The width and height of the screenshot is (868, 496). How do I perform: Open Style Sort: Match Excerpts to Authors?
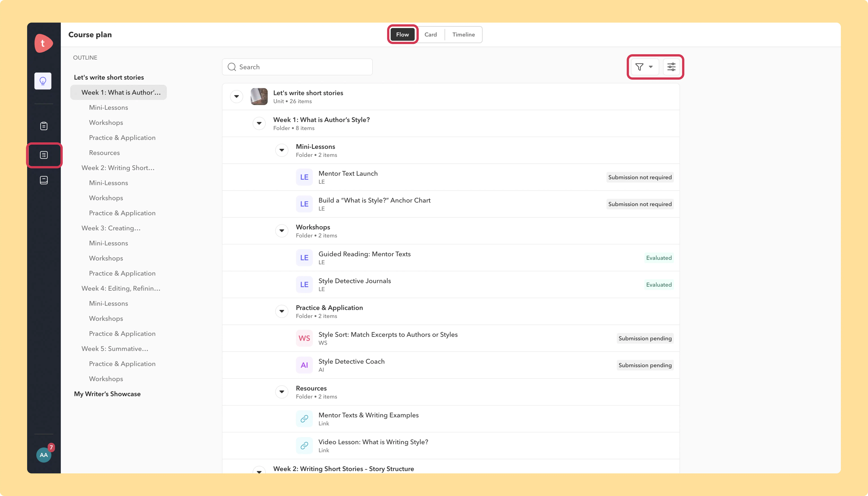(x=388, y=335)
